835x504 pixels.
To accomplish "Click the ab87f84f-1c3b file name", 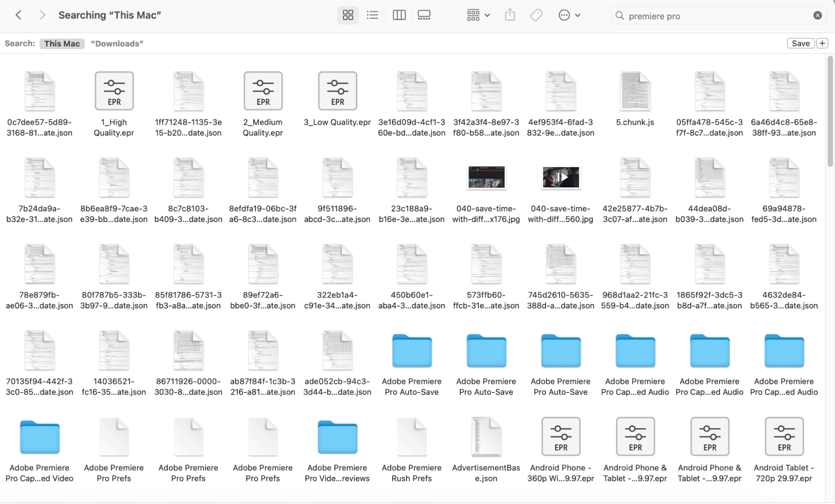I will [263, 387].
